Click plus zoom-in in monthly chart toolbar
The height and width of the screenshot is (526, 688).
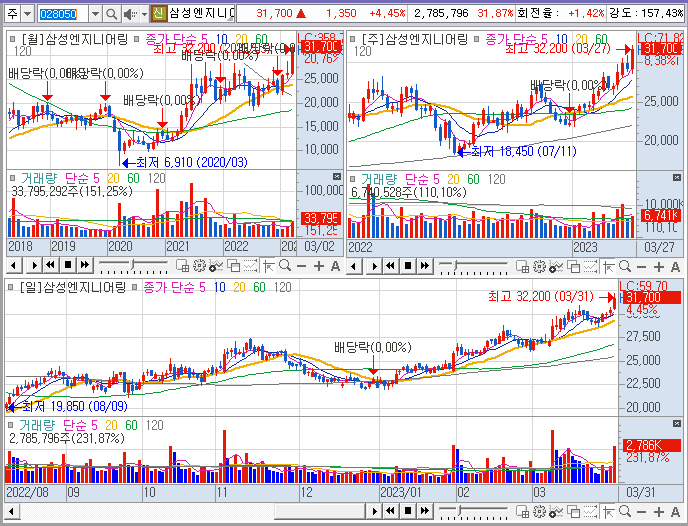point(319,266)
